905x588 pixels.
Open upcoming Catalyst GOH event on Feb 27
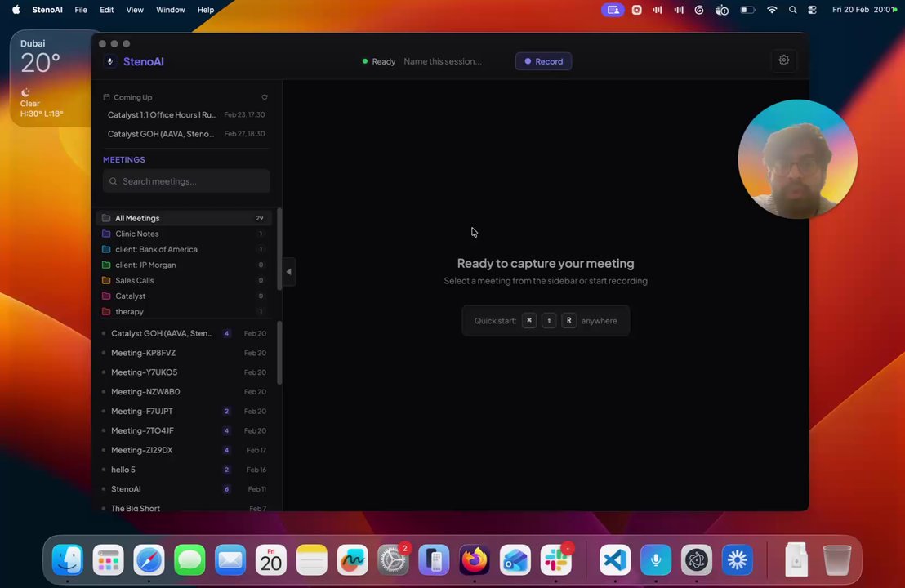[x=186, y=134]
